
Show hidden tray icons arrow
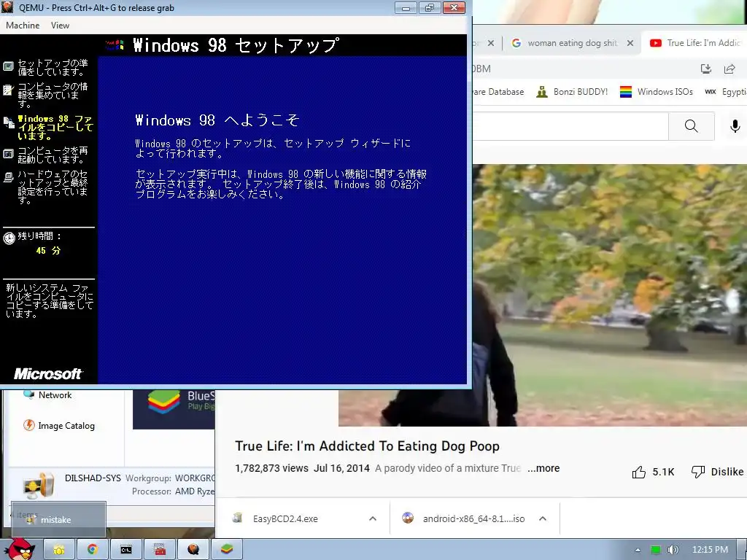[x=638, y=550]
